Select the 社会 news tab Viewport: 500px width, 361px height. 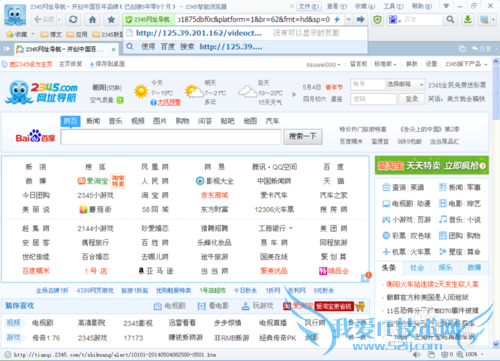pyautogui.click(x=417, y=267)
